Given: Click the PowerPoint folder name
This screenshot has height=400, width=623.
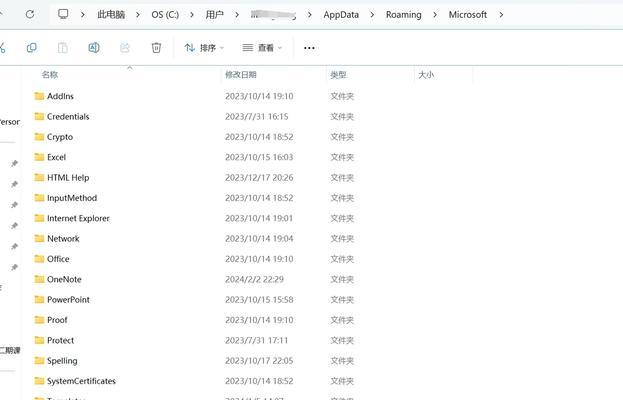Looking at the screenshot, I should (68, 300).
